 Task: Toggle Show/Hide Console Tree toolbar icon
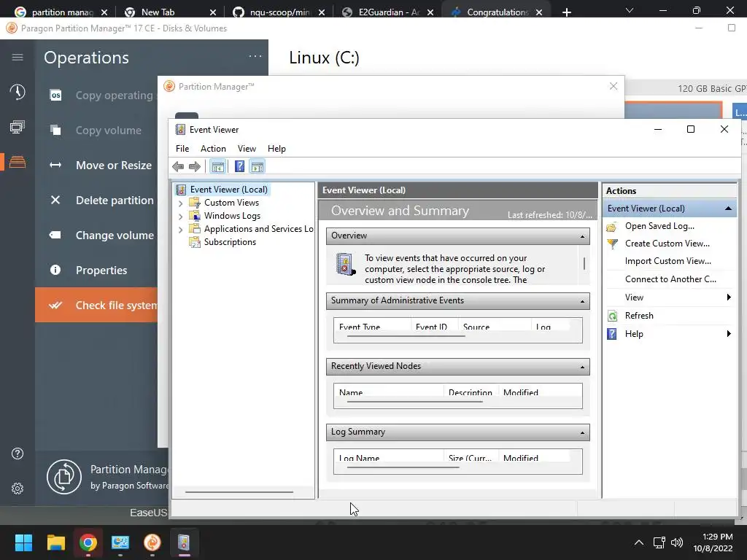(217, 167)
